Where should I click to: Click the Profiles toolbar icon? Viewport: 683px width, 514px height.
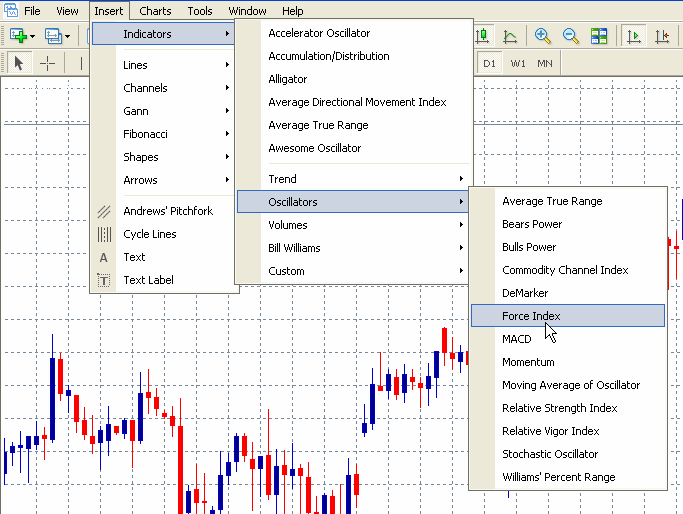[53, 35]
